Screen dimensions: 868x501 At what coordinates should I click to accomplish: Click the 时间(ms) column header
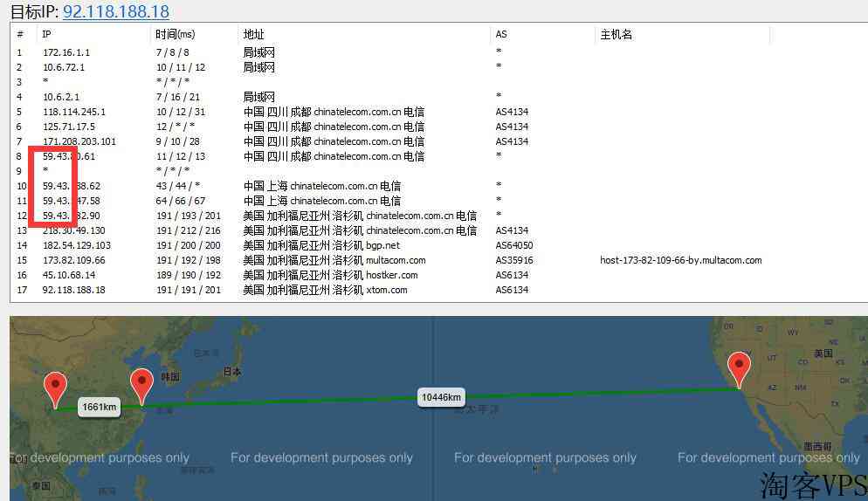coord(175,34)
